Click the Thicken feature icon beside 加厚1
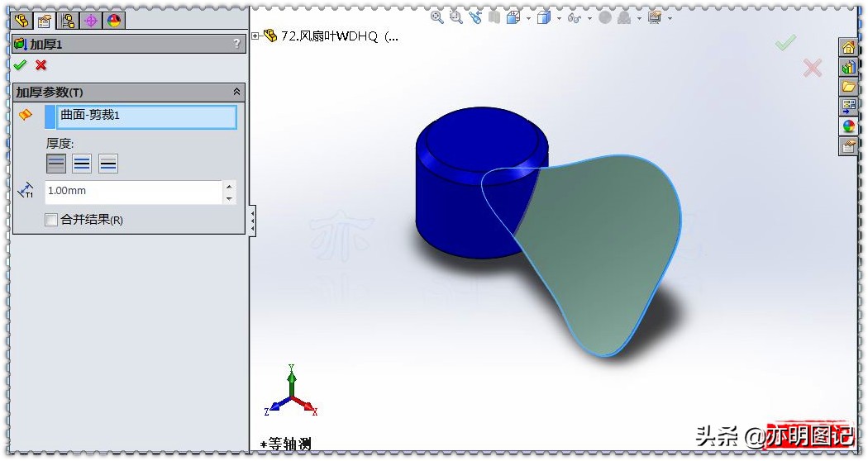Screen dimensions: 868x461 point(21,44)
